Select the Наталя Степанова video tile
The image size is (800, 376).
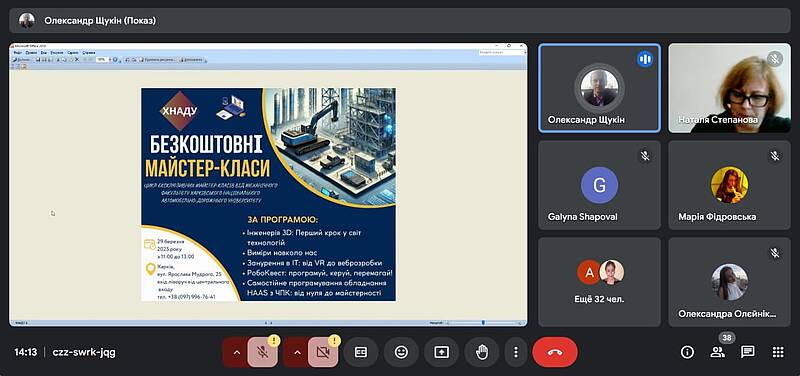[730, 88]
